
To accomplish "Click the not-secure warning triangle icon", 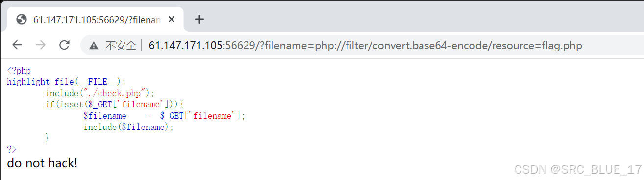I will click(94, 46).
